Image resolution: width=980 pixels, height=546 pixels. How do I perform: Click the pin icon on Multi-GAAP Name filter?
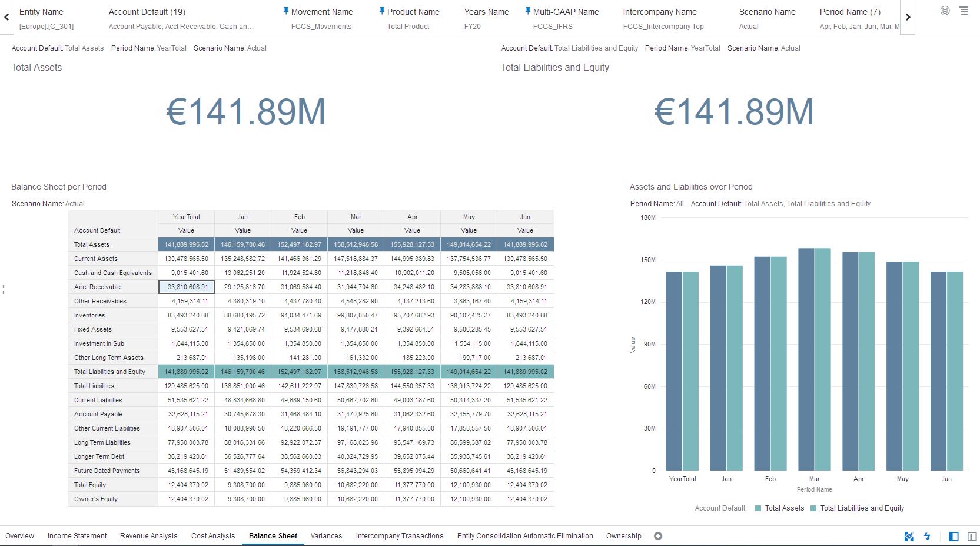[528, 11]
